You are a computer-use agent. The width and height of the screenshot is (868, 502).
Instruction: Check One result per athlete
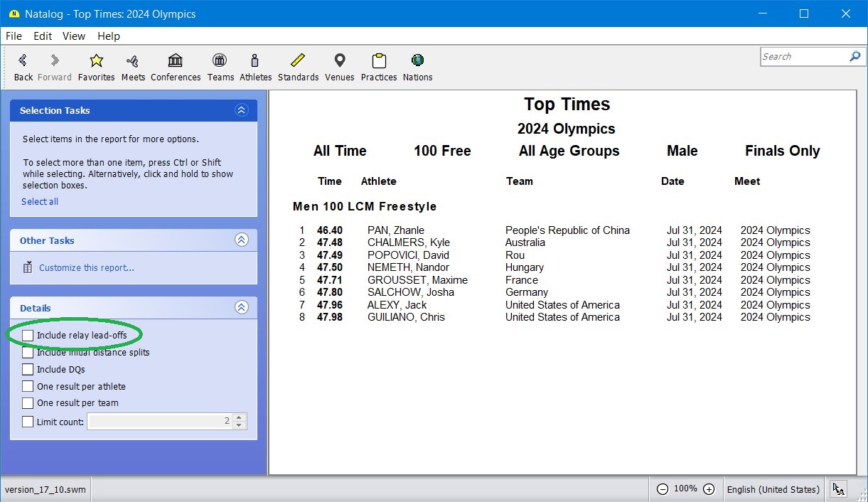point(28,386)
